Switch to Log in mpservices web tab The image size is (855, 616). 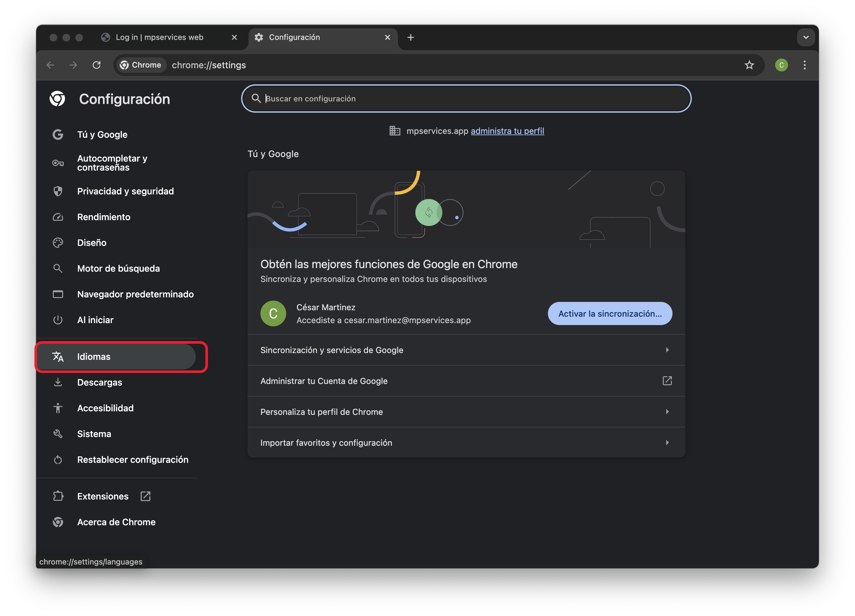pos(159,37)
